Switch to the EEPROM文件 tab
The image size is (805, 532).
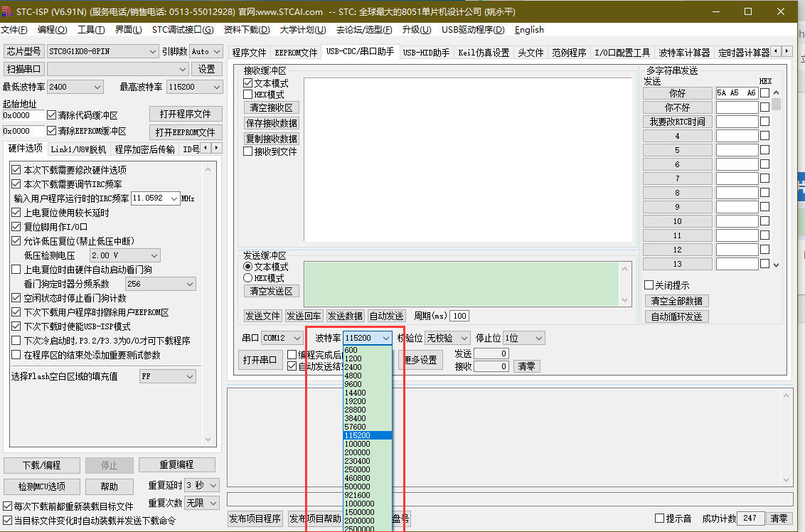[296, 53]
